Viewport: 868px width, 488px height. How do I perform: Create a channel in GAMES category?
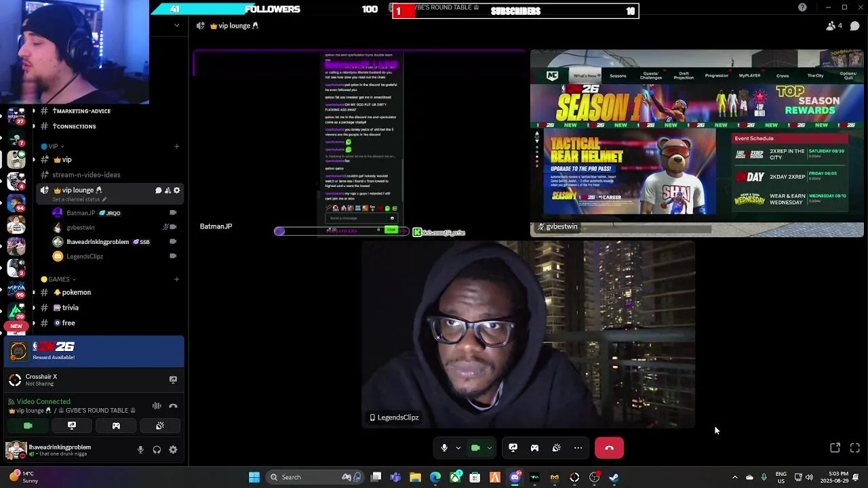click(x=176, y=279)
